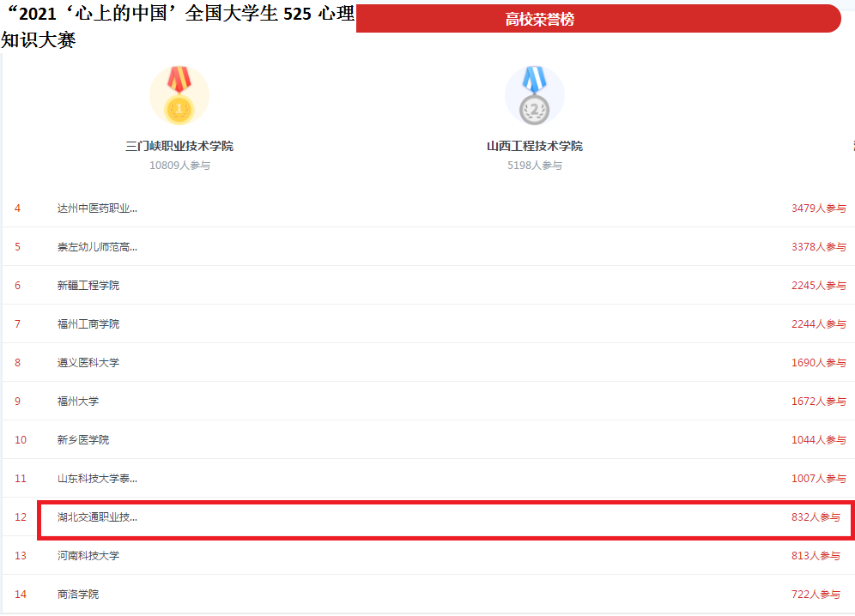The image size is (855, 616).
Task: Click the silver second-place medal icon
Action: coord(534,95)
